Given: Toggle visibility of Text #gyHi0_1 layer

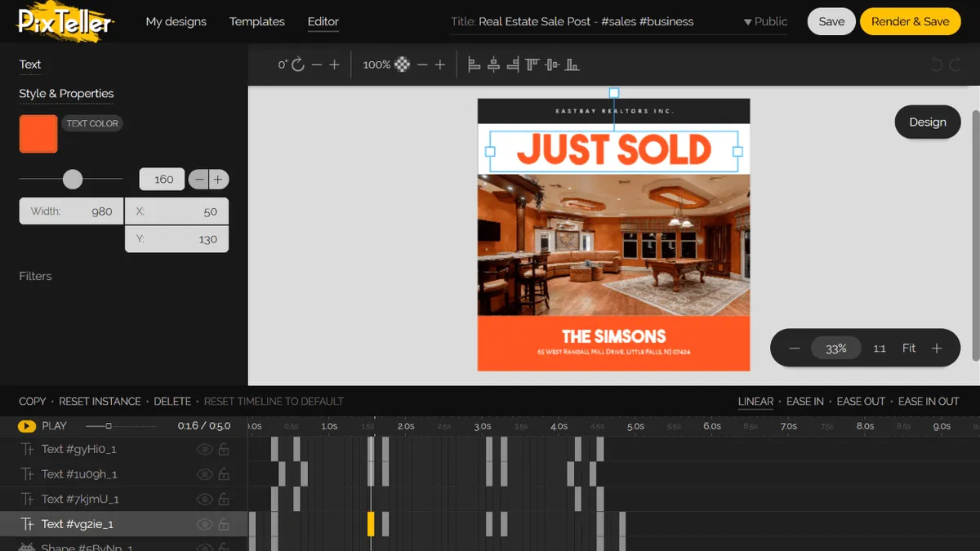Looking at the screenshot, I should point(204,449).
